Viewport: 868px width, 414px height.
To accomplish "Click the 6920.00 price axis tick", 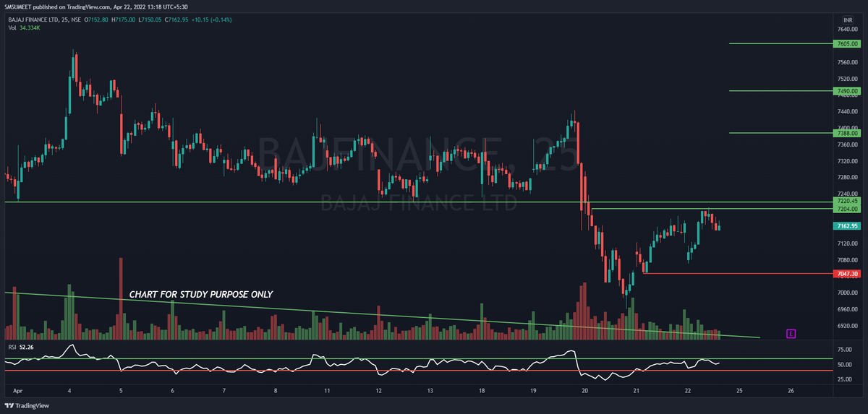I will [x=848, y=326].
